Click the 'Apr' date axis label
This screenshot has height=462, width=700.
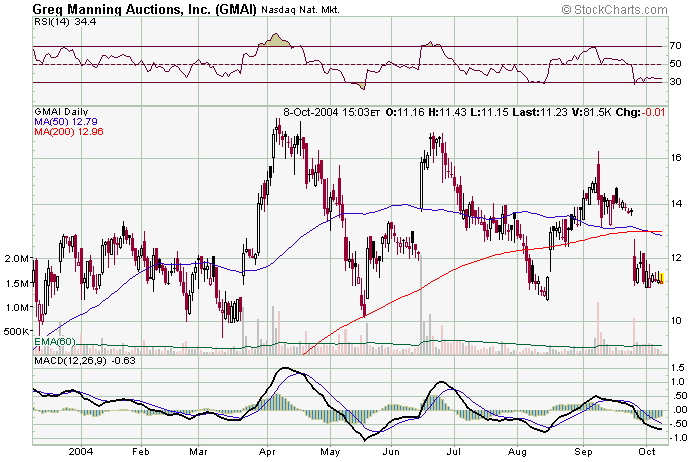(267, 451)
